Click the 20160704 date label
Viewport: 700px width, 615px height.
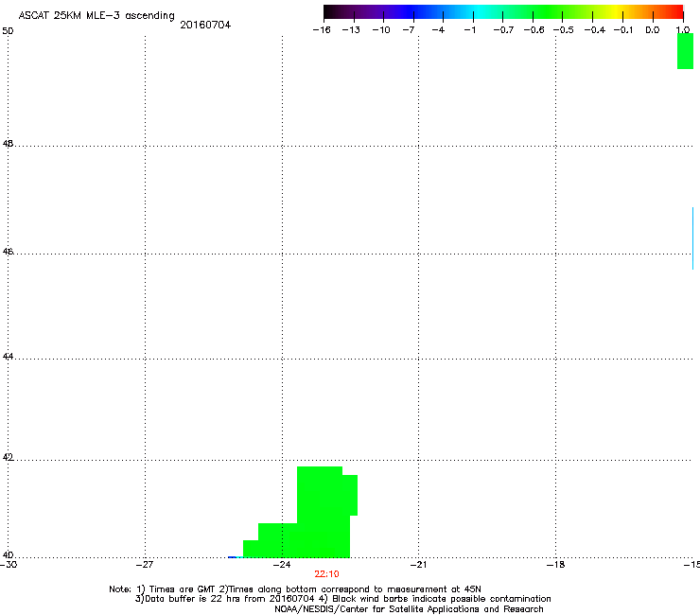205,25
